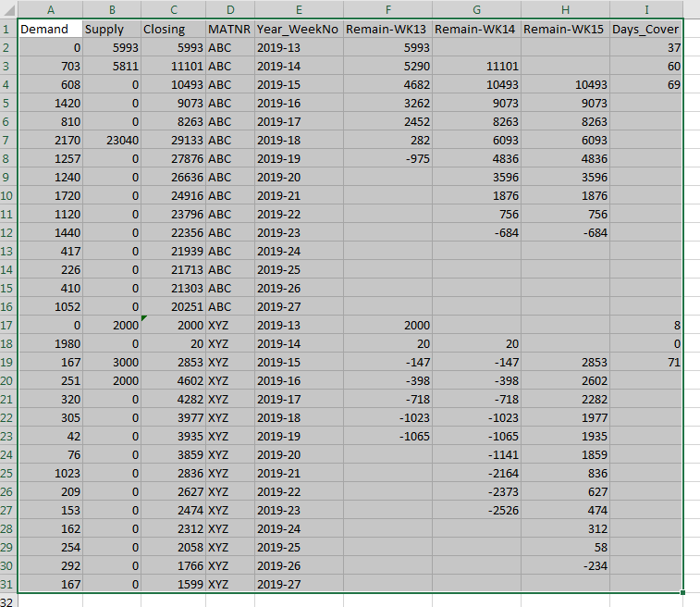Select Days_Cover cell showing 37
Viewport: 700px width, 607px height.
646,48
